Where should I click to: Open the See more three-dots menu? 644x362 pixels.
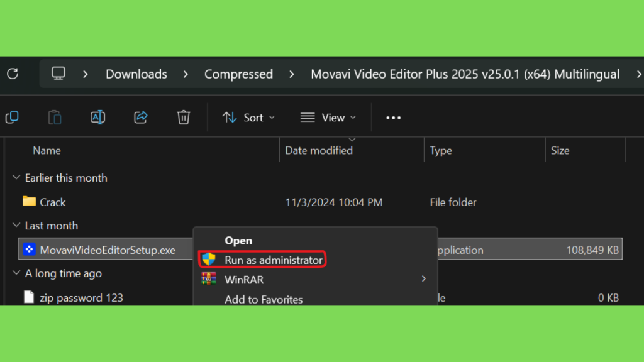[x=394, y=118]
